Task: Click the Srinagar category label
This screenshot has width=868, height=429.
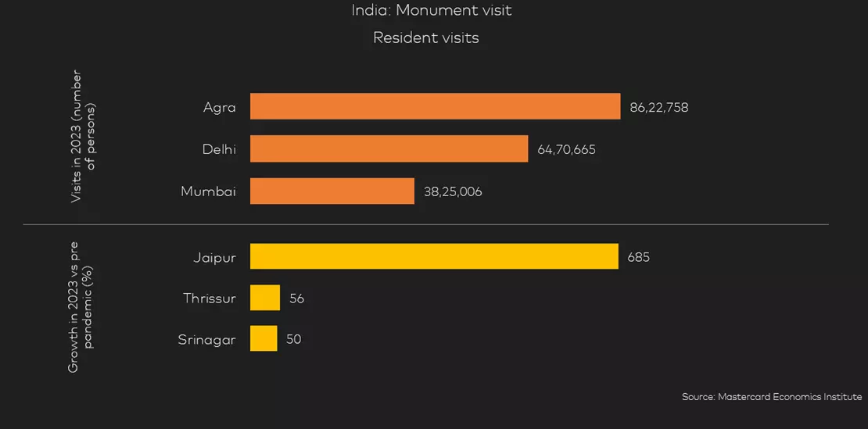Action: pyautogui.click(x=207, y=340)
